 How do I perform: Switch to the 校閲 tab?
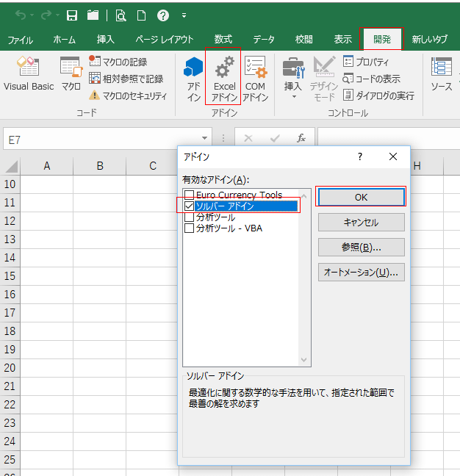[303, 40]
